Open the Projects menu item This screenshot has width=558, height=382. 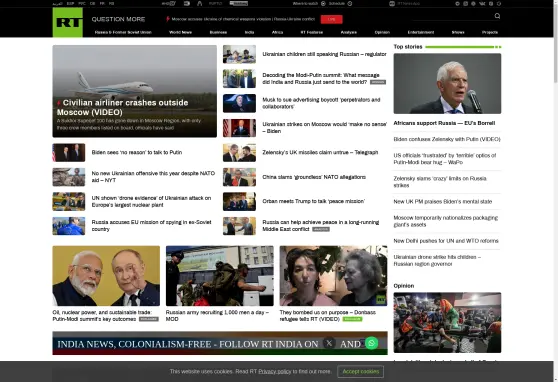click(490, 32)
